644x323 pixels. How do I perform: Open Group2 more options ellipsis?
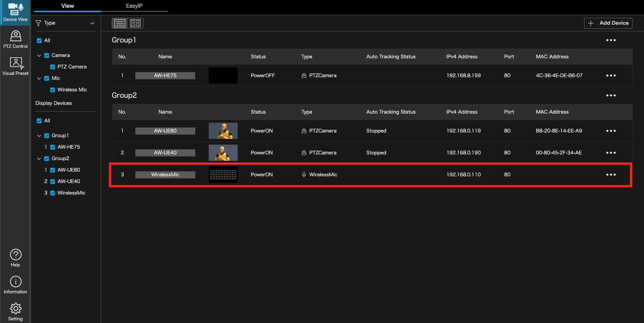coord(611,95)
